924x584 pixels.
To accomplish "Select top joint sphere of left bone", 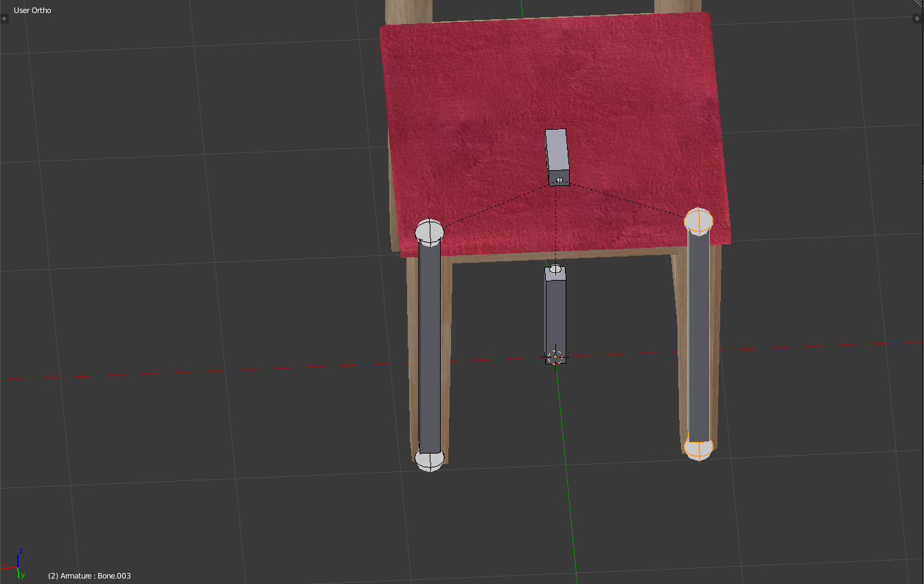I will [x=430, y=232].
